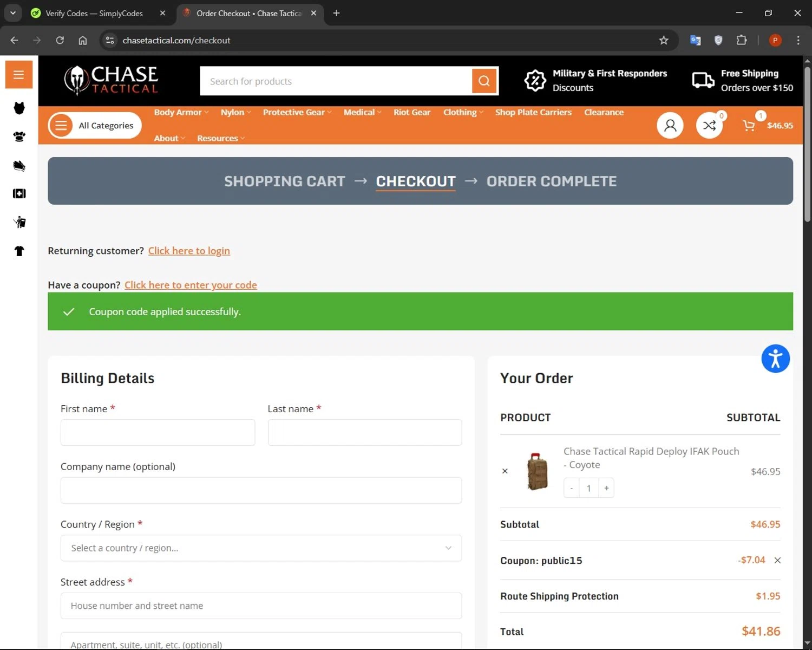812x650 pixels.
Task: Focus the Last name field
Action: pos(365,432)
